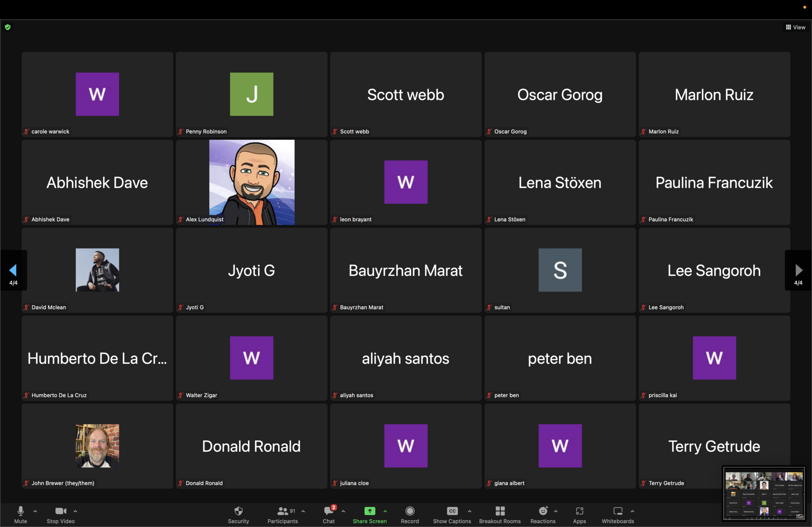Start recording with the Record button

pyautogui.click(x=410, y=515)
